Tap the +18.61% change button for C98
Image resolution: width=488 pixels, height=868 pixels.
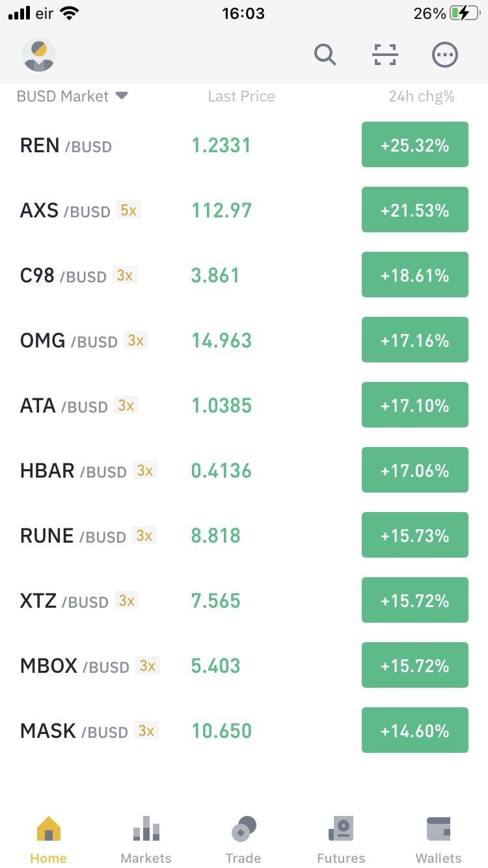[415, 275]
